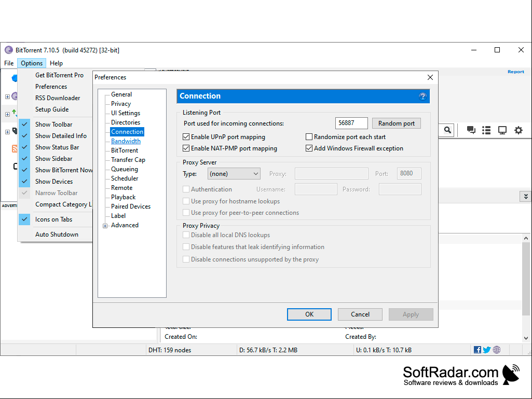Check Randomize port each start
This screenshot has width=532, height=399.
tap(309, 137)
